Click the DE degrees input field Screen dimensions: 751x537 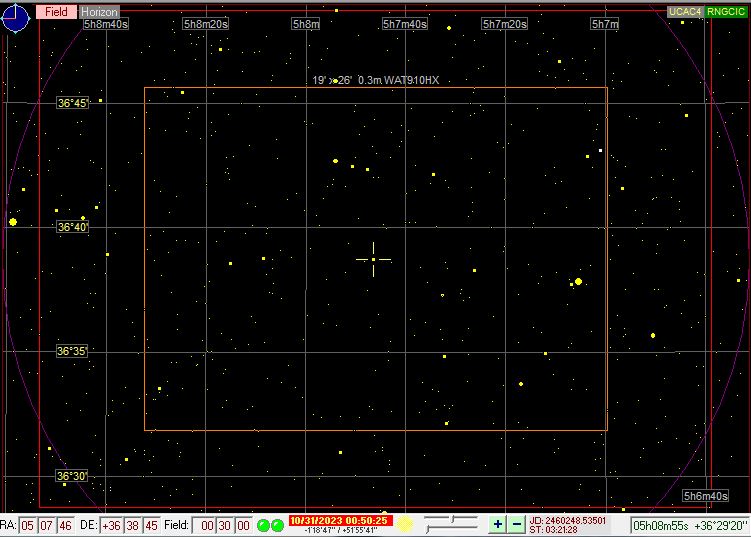coord(111,525)
